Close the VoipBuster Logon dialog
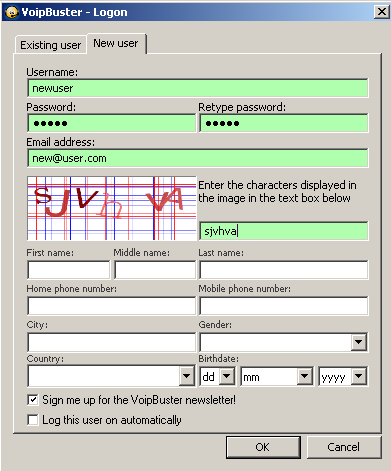The image size is (391, 471). click(x=382, y=12)
